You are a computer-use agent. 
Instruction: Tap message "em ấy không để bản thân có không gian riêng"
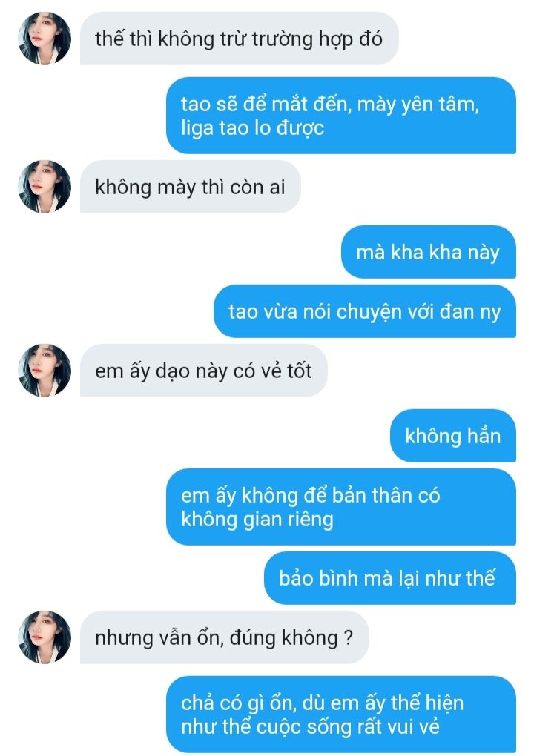[x=341, y=507]
